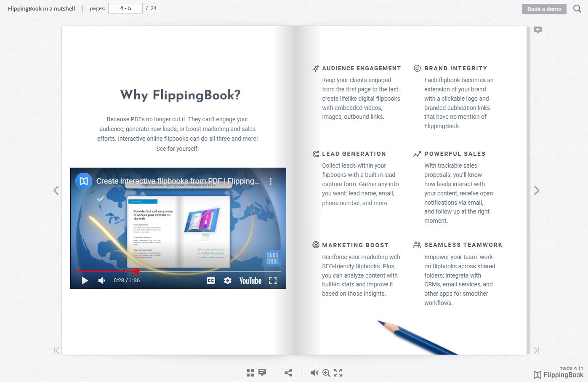The height and width of the screenshot is (382, 588).
Task: Toggle the page-flip sound
Action: click(x=314, y=373)
